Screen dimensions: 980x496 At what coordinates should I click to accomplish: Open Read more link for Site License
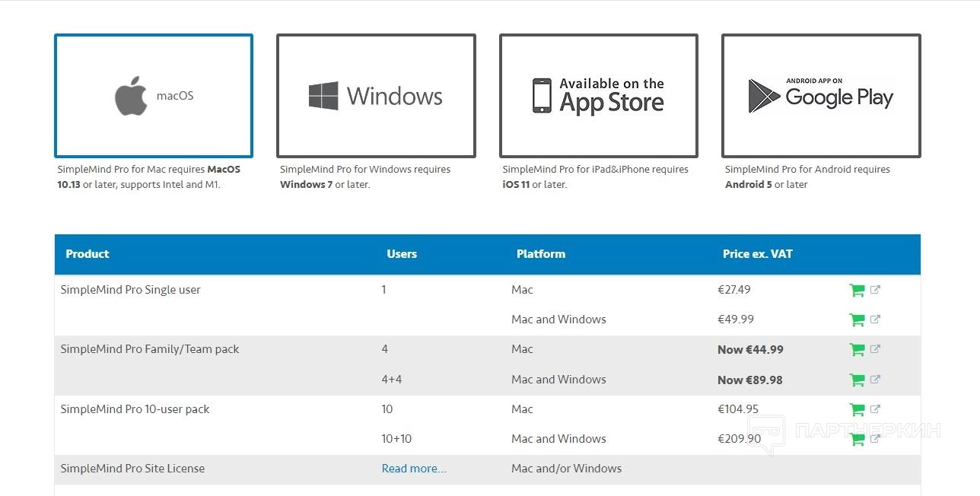pos(414,469)
